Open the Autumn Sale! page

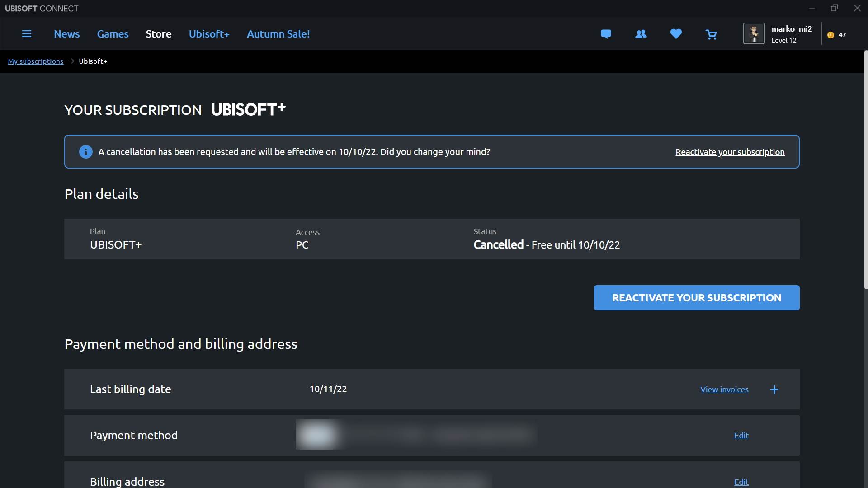(278, 34)
